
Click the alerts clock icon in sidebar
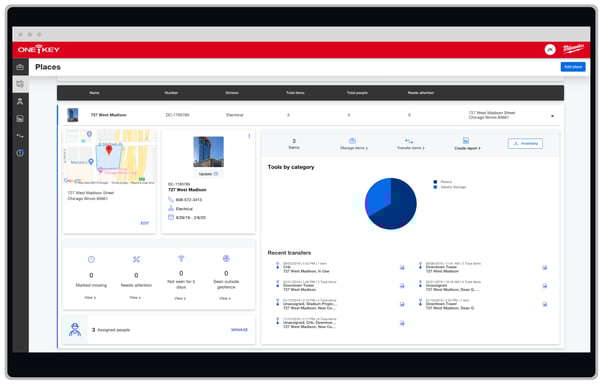[20, 153]
